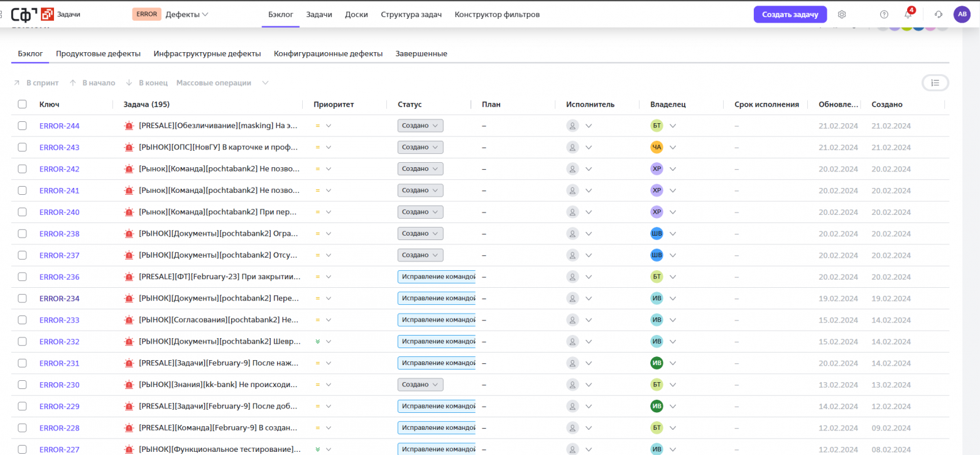This screenshot has width=980, height=455.
Task: Switch to the Продуктовые дефекты tab
Action: [x=98, y=54]
